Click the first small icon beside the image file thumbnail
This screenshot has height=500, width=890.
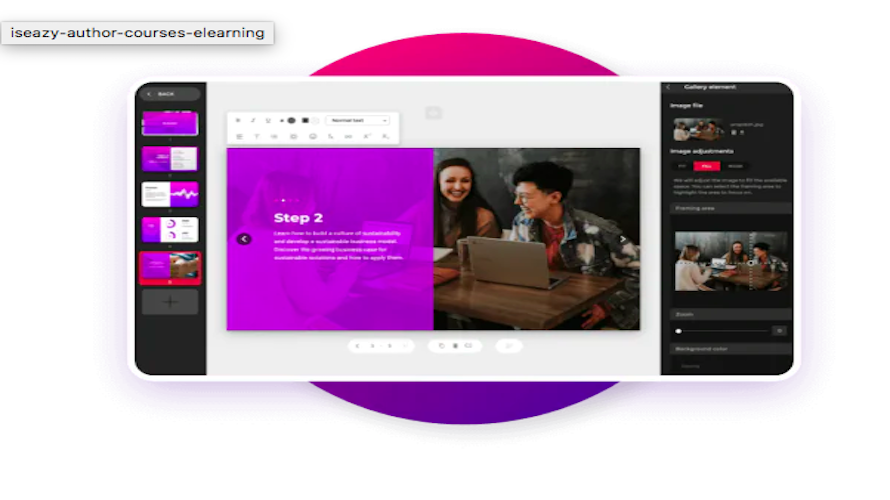point(733,132)
